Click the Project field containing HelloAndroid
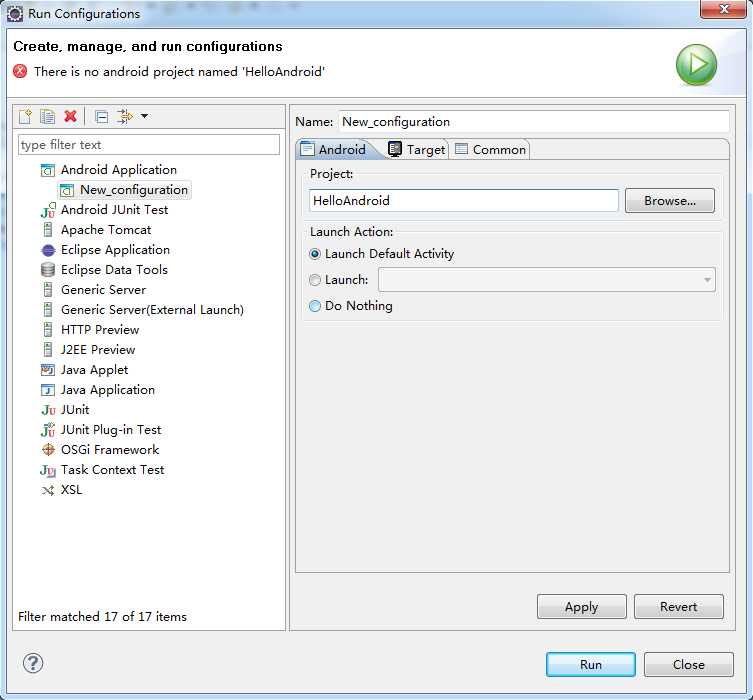This screenshot has width=753, height=700. click(x=464, y=200)
